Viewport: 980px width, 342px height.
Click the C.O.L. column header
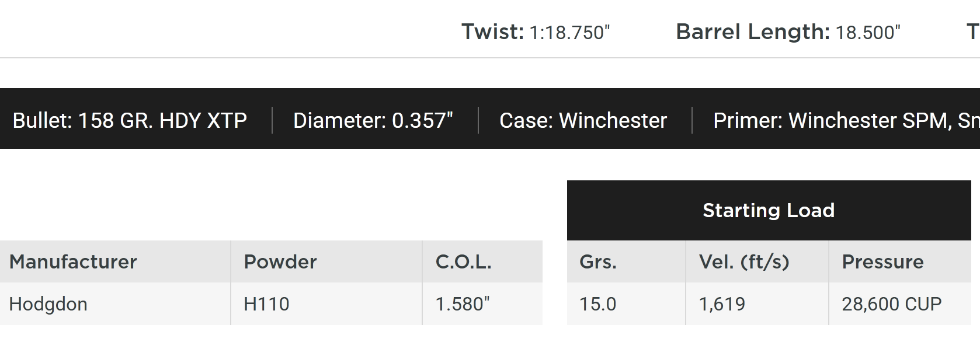click(x=464, y=261)
